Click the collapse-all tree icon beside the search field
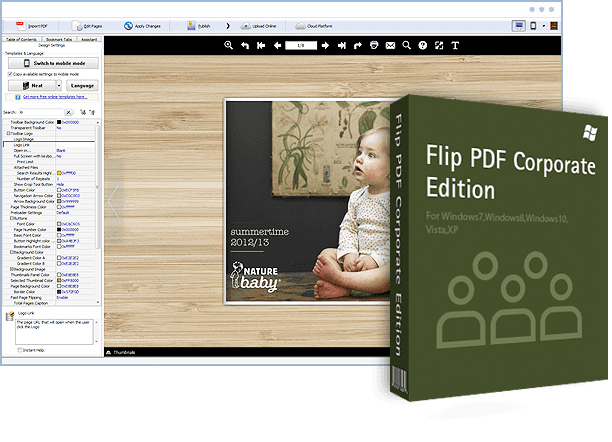 coord(92,112)
